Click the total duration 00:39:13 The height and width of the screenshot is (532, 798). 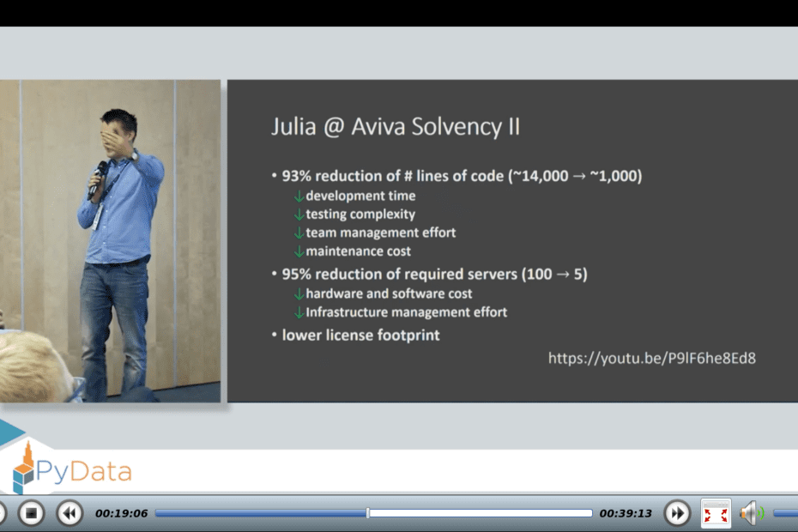[626, 513]
